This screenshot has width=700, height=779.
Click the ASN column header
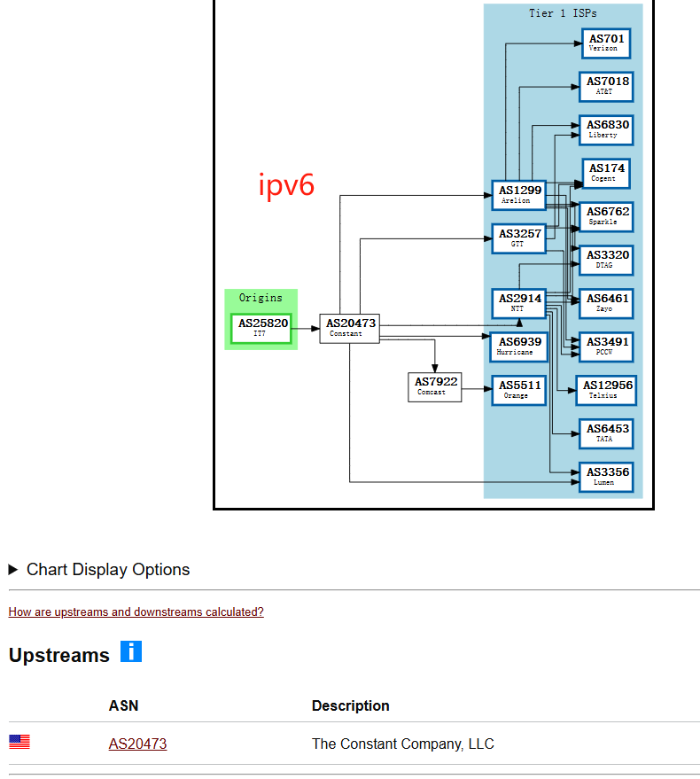pyautogui.click(x=124, y=705)
